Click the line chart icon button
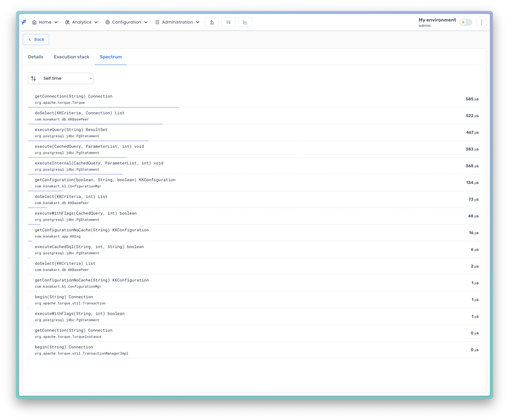 click(245, 22)
